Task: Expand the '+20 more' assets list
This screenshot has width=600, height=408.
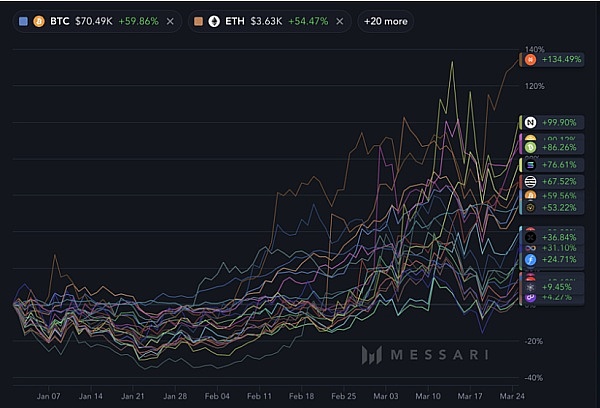Action: pyautogui.click(x=385, y=21)
